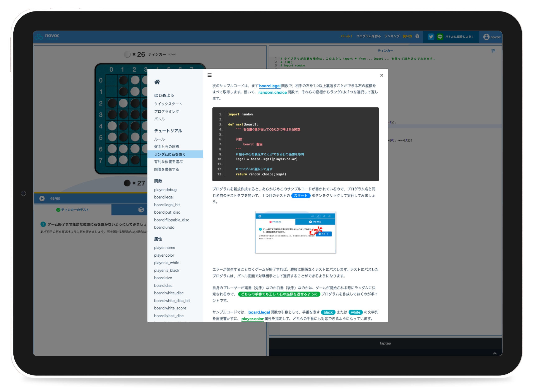Click the LINE share icon

point(440,37)
